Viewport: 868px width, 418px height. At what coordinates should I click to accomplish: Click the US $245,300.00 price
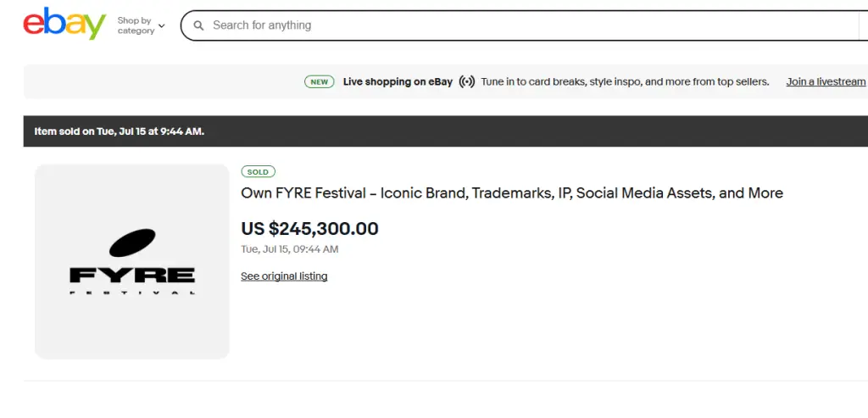pyautogui.click(x=310, y=228)
